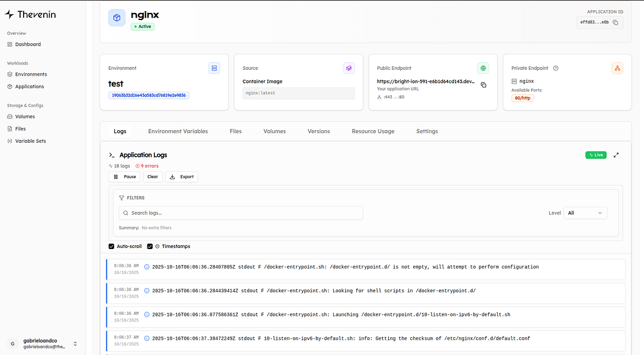Screen dimensions: 644x355
Task: Click the 80/http port badge
Action: (523, 98)
